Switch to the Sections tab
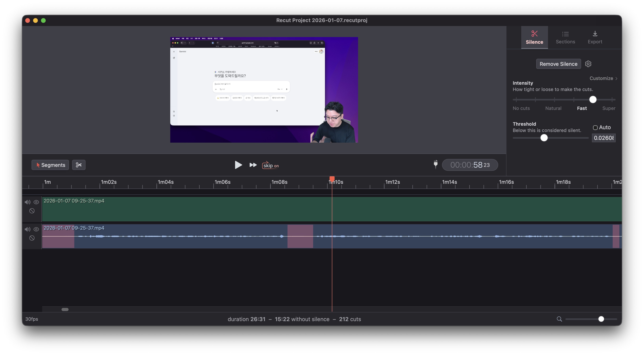 (x=565, y=37)
